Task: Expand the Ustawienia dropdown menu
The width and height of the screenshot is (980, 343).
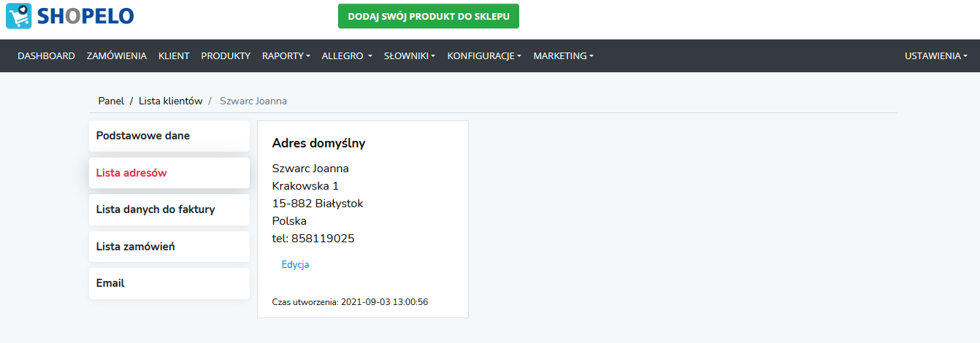Action: coord(935,56)
